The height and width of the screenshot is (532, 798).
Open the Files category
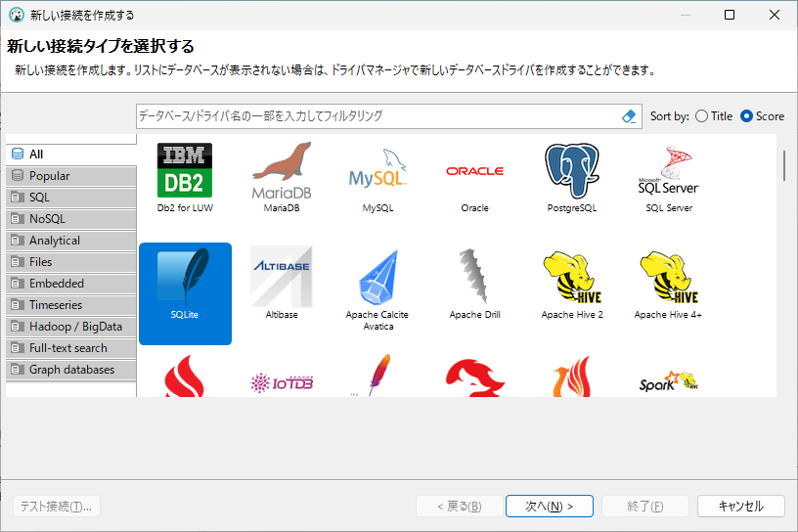pyautogui.click(x=71, y=262)
